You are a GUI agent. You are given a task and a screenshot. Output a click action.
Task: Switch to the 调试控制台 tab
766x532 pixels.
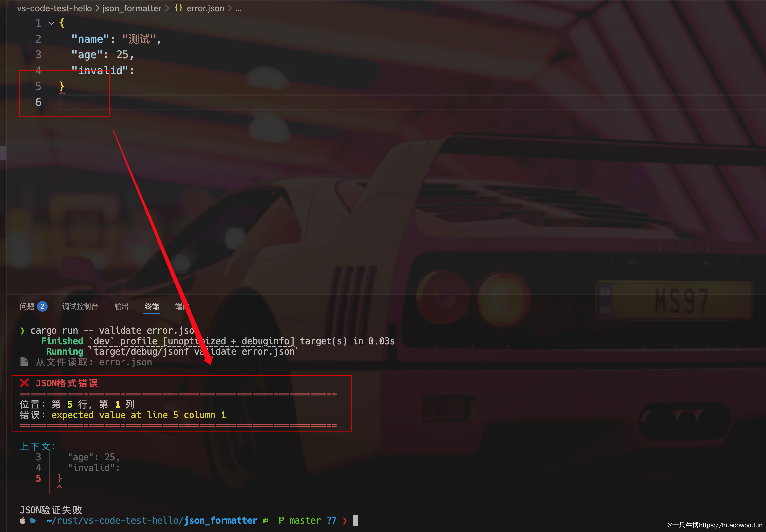point(80,306)
